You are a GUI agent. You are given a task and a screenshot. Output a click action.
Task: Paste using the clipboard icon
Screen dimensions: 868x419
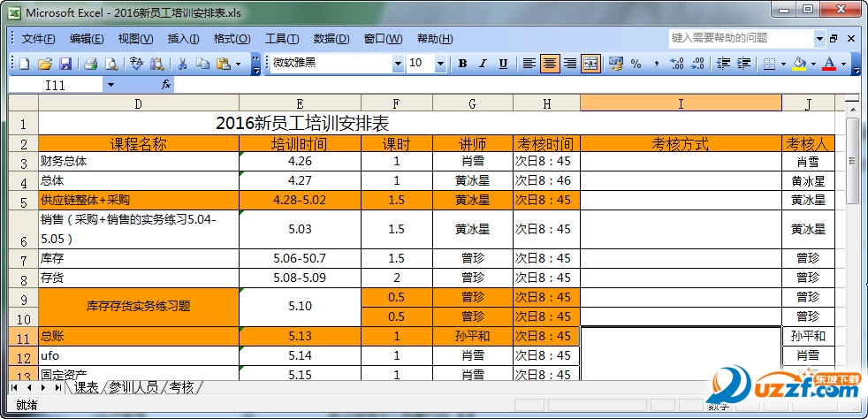[223, 64]
